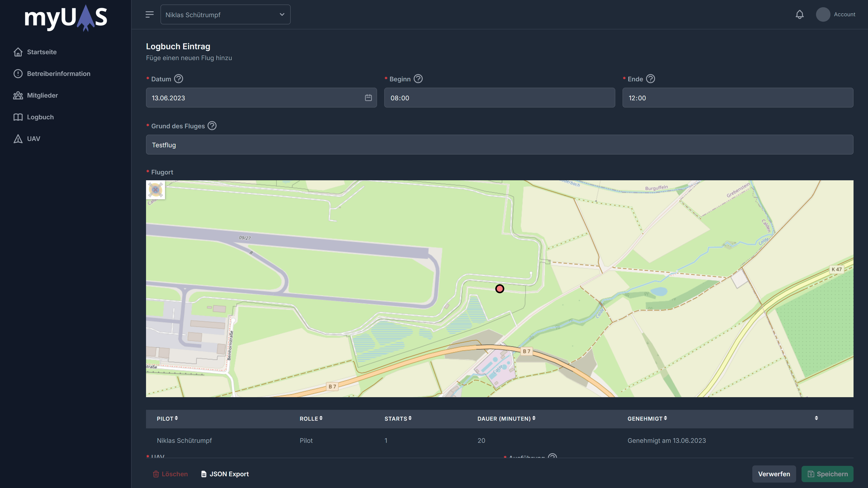Click the Mitglieder sidebar icon
This screenshot has width=868, height=488.
point(18,95)
